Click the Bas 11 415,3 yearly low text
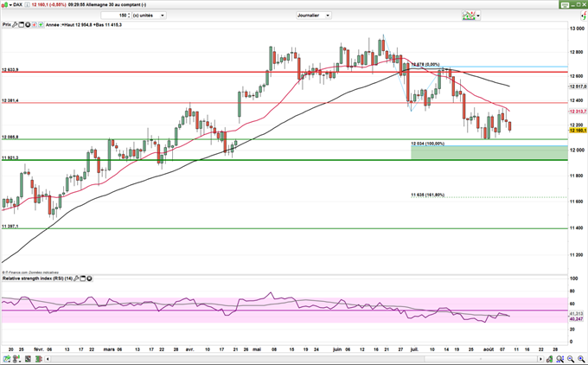Screen dimensions: 588x365 coord(108,25)
